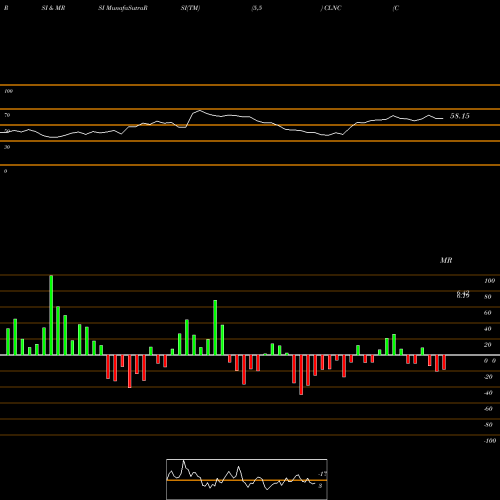Click the peak of the RSI line
This screenshot has height=500, width=500.
200,110
